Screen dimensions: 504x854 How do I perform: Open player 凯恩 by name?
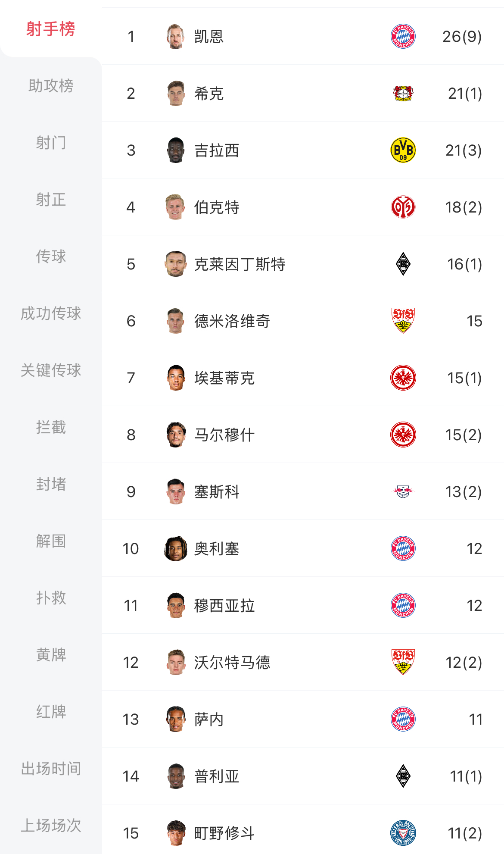pos(208,37)
